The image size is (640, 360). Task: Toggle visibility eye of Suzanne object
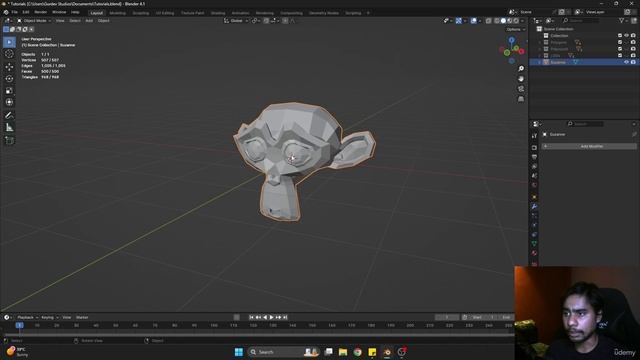(x=626, y=62)
